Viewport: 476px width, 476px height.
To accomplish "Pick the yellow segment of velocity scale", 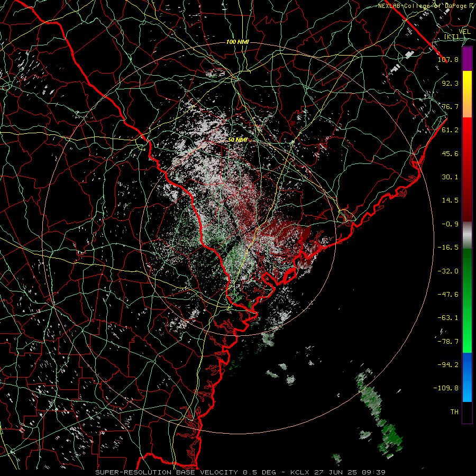I will [467, 83].
